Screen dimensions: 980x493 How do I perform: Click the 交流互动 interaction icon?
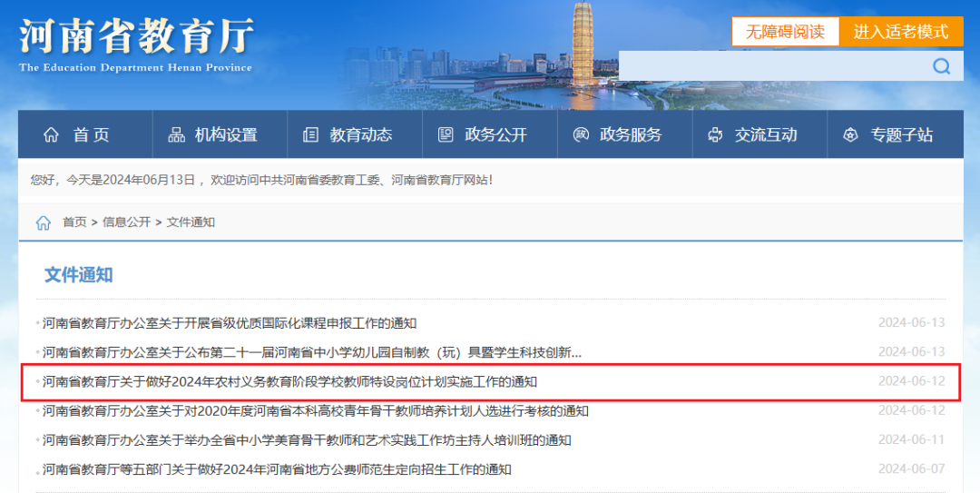[x=715, y=135]
